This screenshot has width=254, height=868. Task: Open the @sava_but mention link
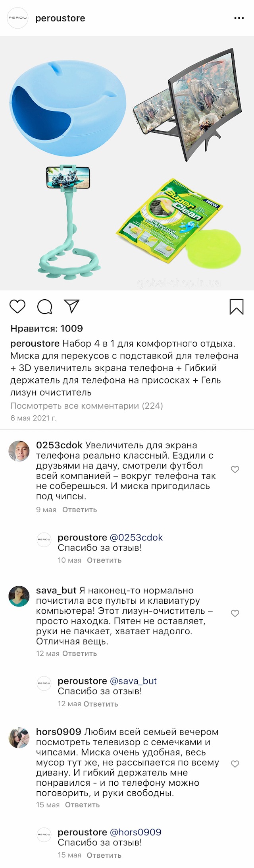click(x=133, y=681)
